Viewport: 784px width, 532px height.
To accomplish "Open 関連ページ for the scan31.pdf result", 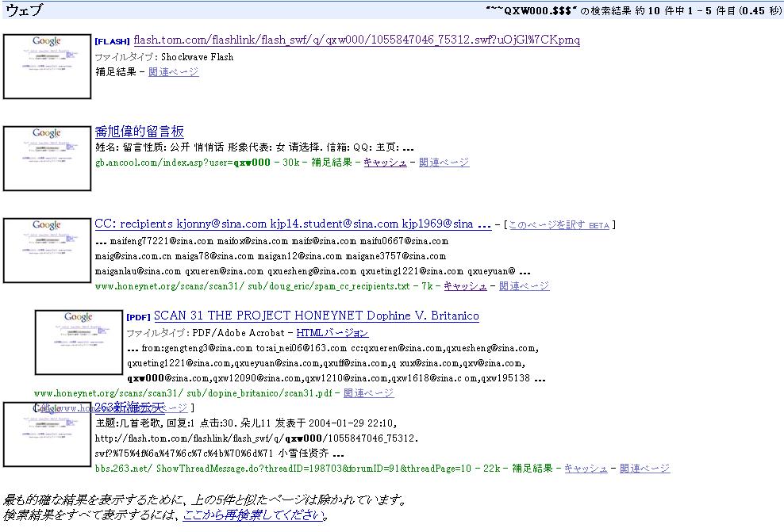I will pyautogui.click(x=368, y=393).
